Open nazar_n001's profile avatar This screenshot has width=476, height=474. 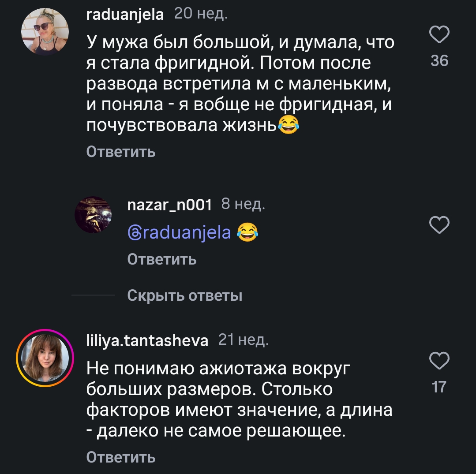pos(93,215)
